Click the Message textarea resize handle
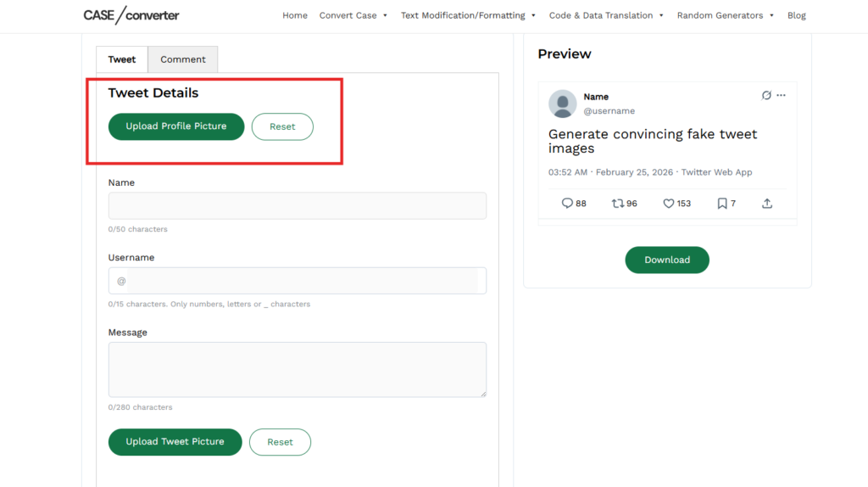The image size is (868, 487). [483, 394]
